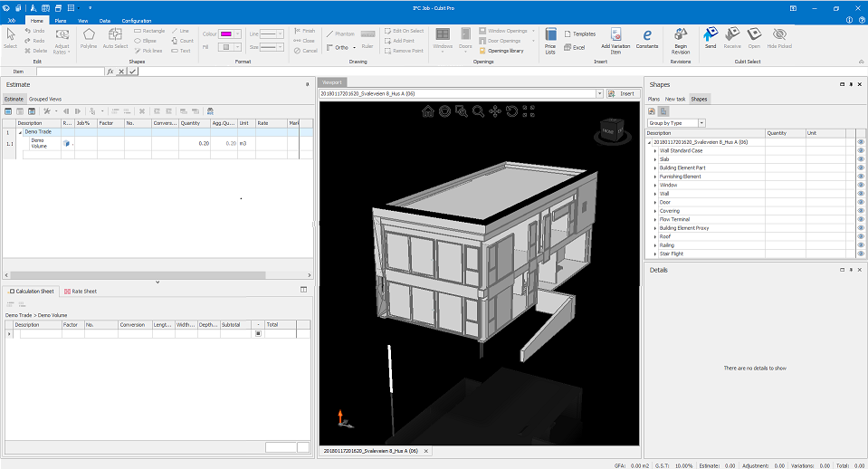Switch to the Rate Sheet tab
This screenshot has width=868, height=469.
(x=81, y=292)
